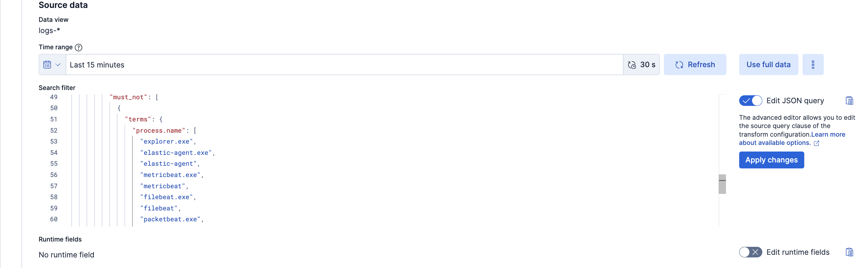Click on the "explorer.exe" line in editor
The width and height of the screenshot is (868, 268).
tap(166, 141)
